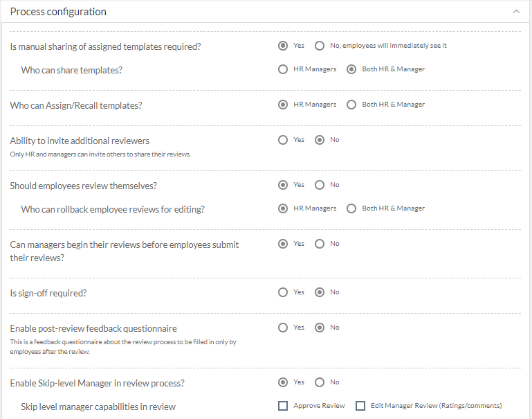The image size is (532, 419).
Task: Choose 'No, employees will immediately see it'
Action: pyautogui.click(x=319, y=46)
